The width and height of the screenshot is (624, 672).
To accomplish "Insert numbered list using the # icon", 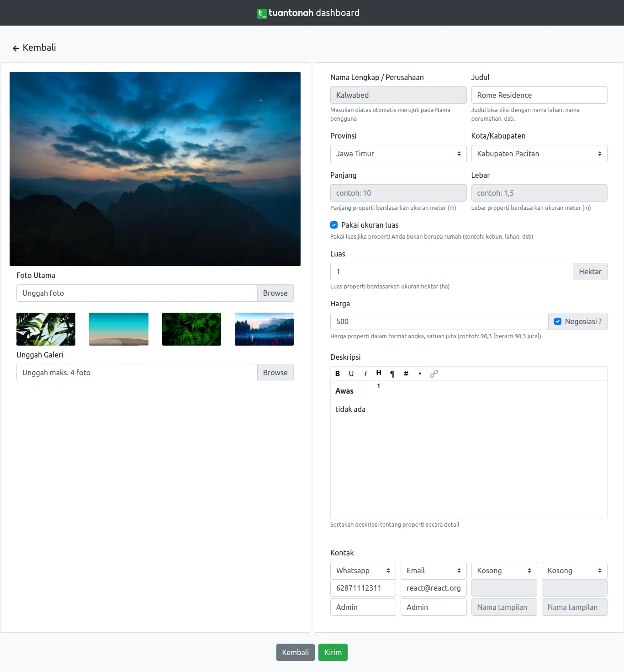I will point(406,373).
